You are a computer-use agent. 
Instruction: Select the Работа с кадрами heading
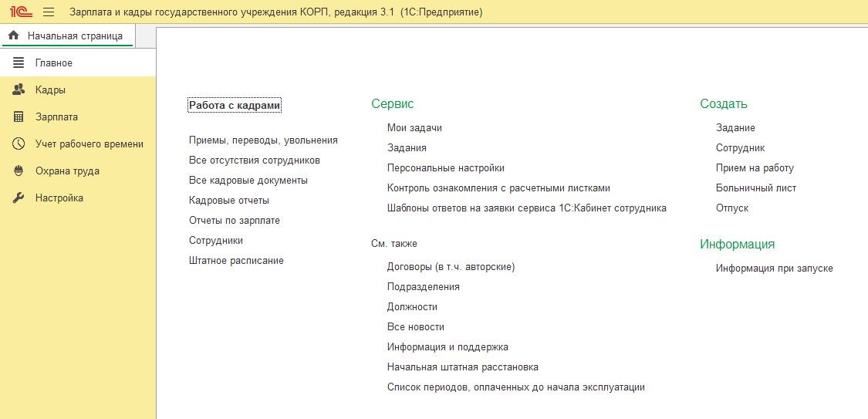tap(235, 105)
